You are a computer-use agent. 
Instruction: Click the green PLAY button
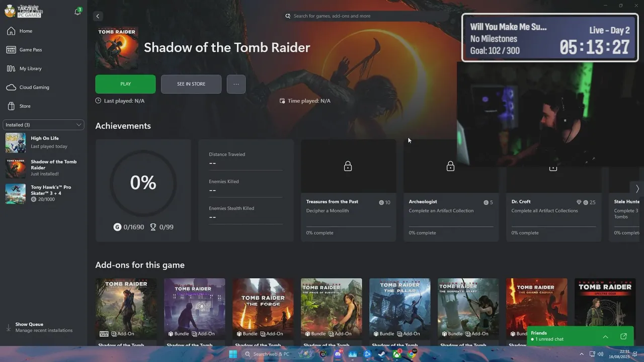[x=125, y=84]
